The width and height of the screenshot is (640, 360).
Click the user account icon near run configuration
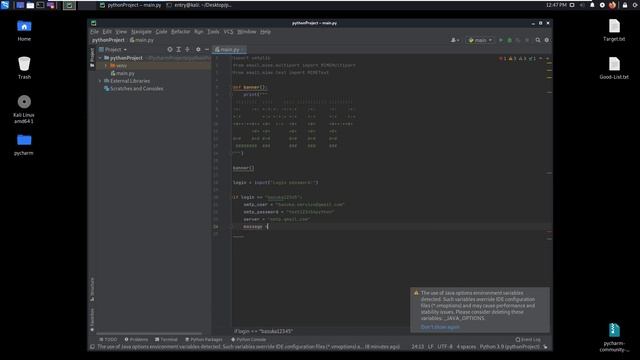click(454, 40)
